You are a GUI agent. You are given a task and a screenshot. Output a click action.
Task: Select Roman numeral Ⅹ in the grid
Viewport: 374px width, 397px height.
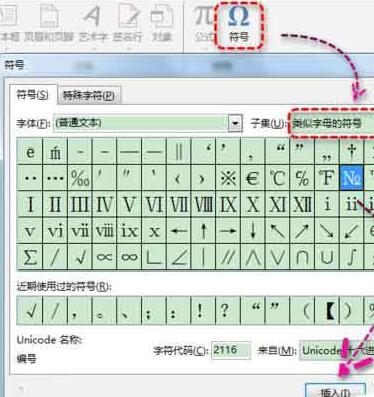(x=253, y=204)
